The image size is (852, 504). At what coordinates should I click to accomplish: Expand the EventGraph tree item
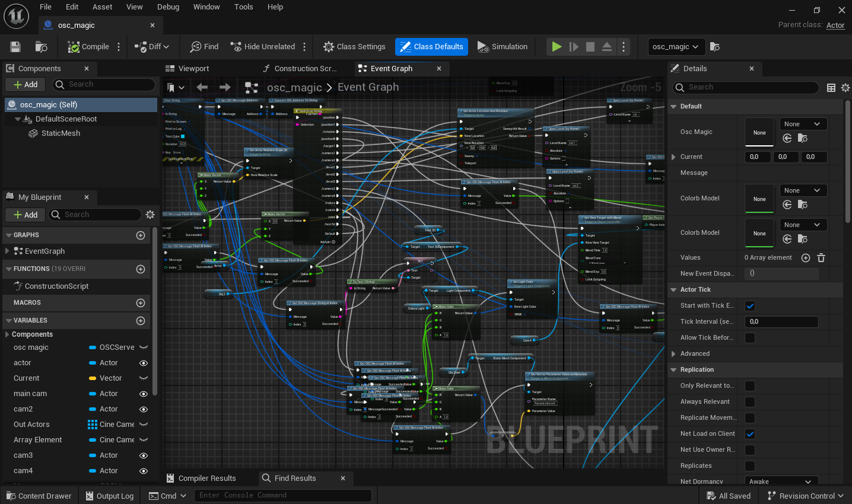(x=7, y=251)
